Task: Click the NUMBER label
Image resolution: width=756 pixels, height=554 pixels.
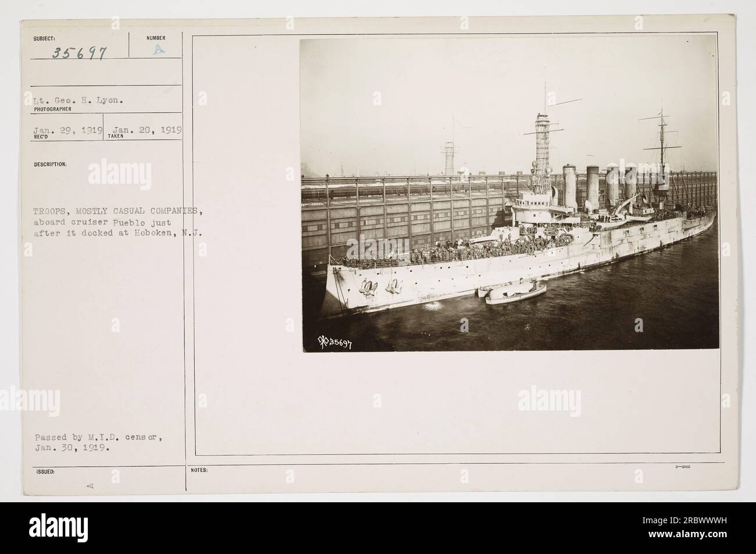Action: coord(155,38)
